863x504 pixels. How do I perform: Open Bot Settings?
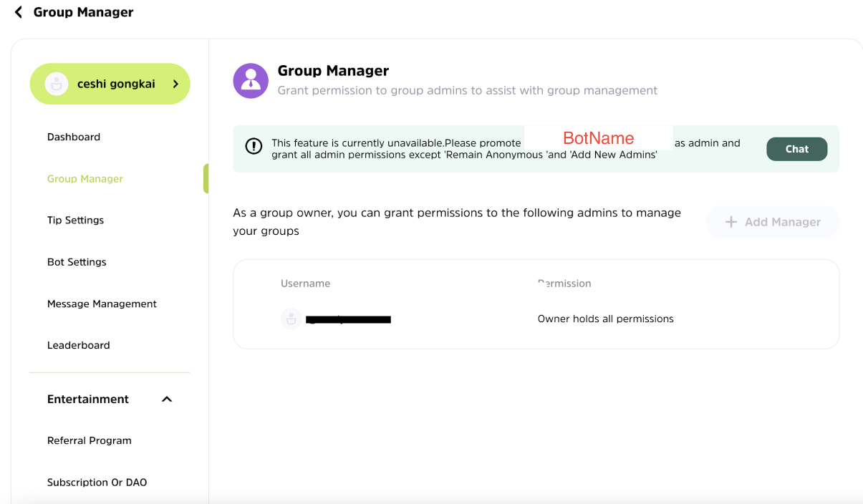pyautogui.click(x=77, y=262)
